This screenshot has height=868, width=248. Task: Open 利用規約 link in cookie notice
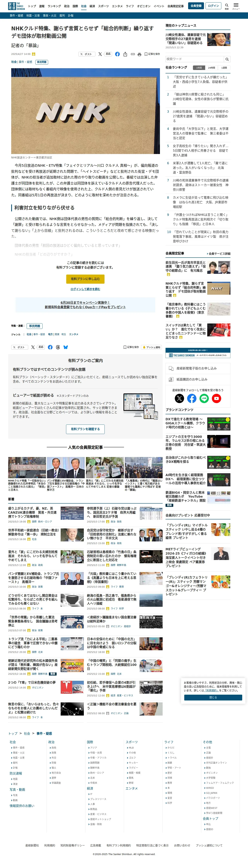pos(212,690)
